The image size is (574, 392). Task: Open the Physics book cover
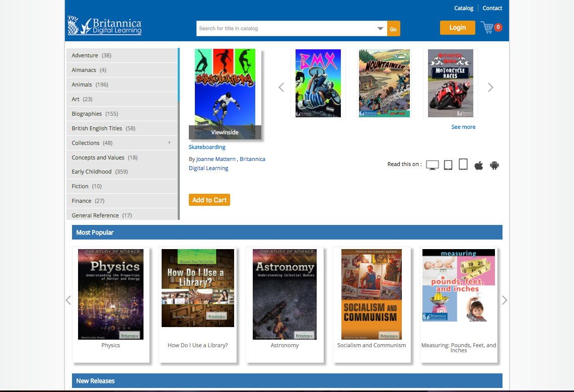coord(111,294)
